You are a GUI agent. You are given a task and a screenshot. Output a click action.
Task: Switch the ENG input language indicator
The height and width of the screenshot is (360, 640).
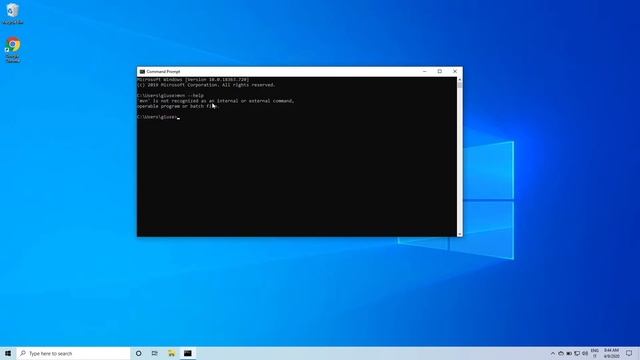click(595, 353)
